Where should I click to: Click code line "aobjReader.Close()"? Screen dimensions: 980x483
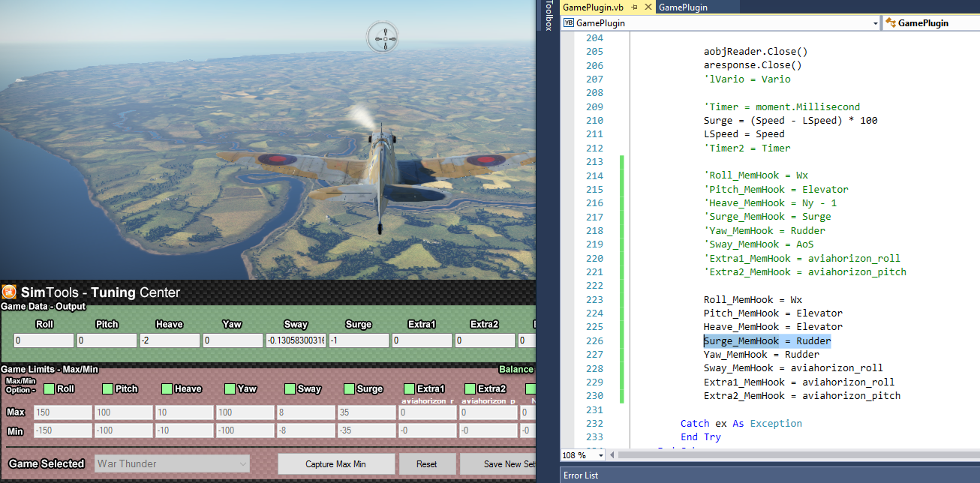tap(755, 52)
